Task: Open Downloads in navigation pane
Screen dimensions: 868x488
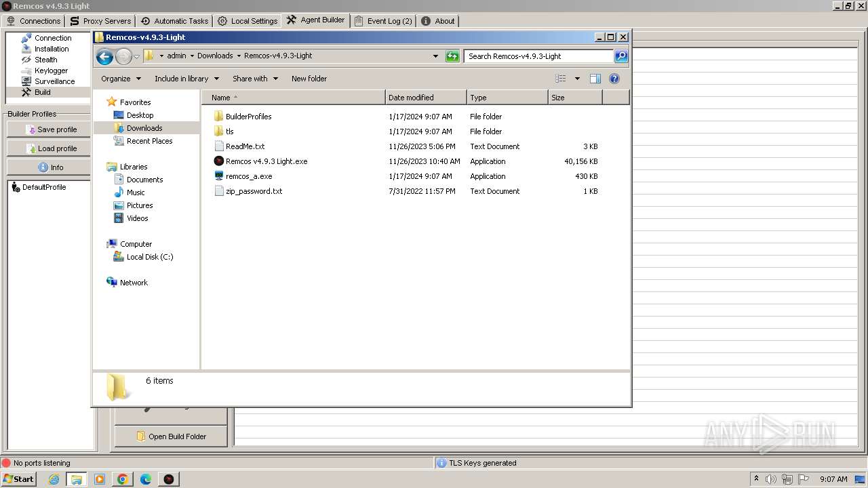Action: click(144, 128)
